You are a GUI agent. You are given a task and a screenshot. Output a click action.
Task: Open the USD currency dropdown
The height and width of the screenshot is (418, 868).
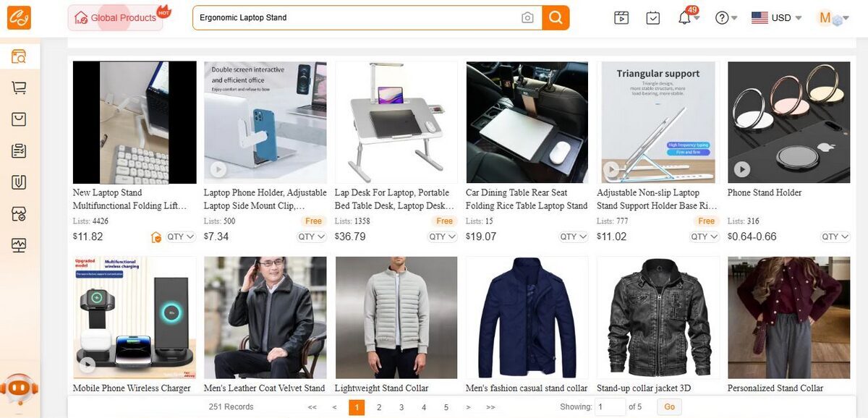(x=777, y=18)
